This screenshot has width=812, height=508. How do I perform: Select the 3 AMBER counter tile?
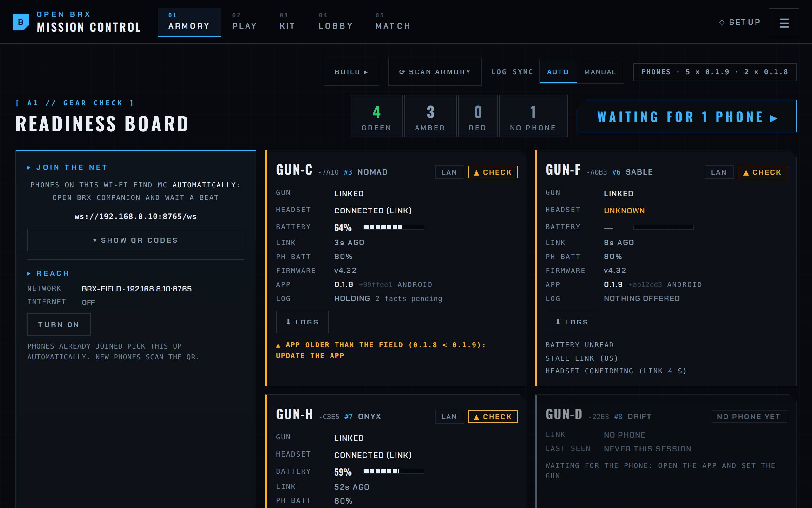click(430, 116)
